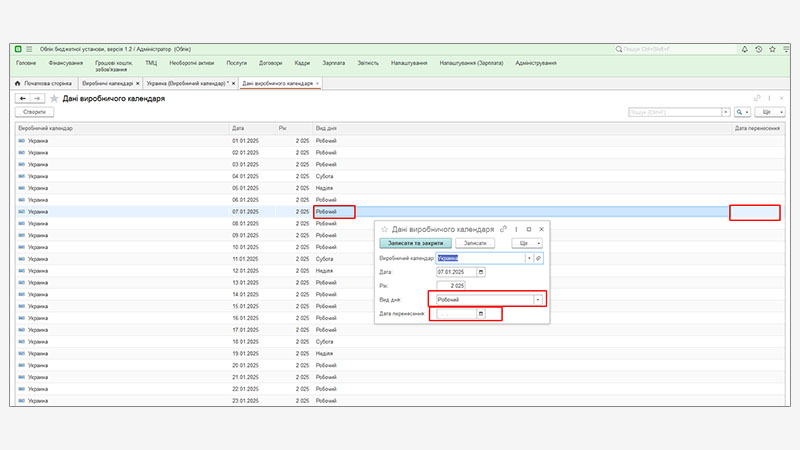The width and height of the screenshot is (800, 450).
Task: Open the history clock icon
Action: click(x=758, y=48)
